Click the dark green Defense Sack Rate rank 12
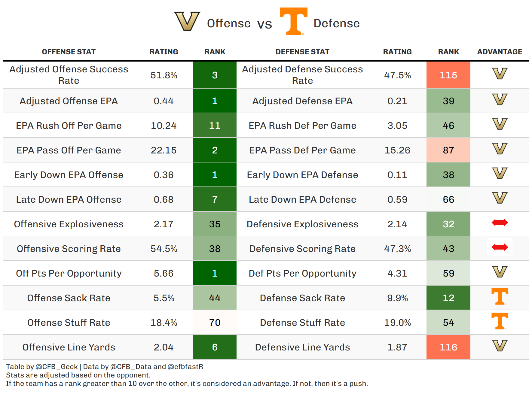Image resolution: width=532 pixels, height=394 pixels. tap(448, 298)
